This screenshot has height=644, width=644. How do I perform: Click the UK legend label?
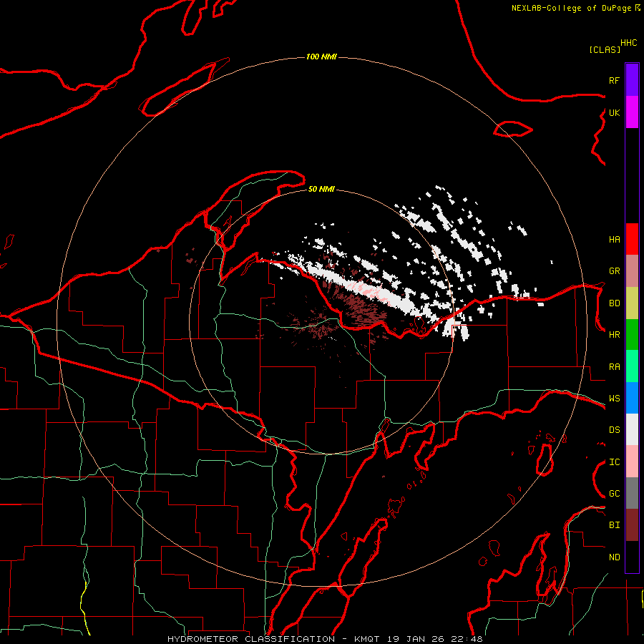[x=614, y=112]
